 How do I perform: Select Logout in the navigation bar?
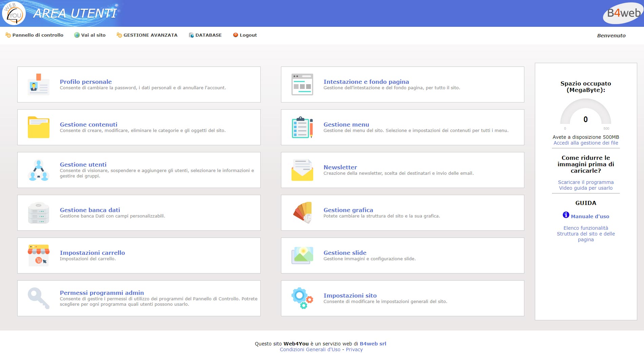tap(248, 35)
